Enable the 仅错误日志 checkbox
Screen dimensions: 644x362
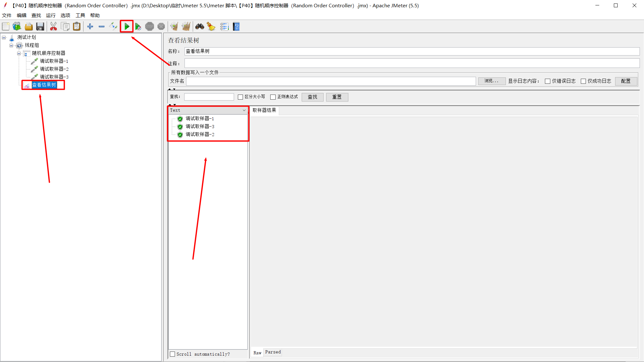click(547, 81)
